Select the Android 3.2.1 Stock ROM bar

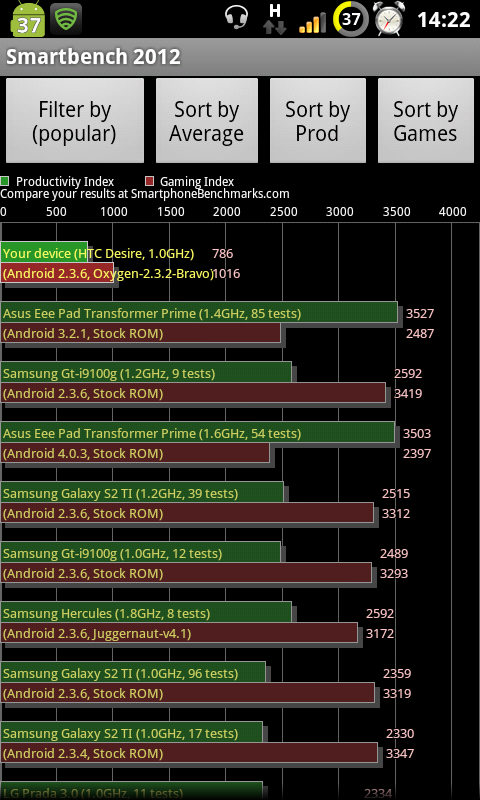click(x=141, y=333)
